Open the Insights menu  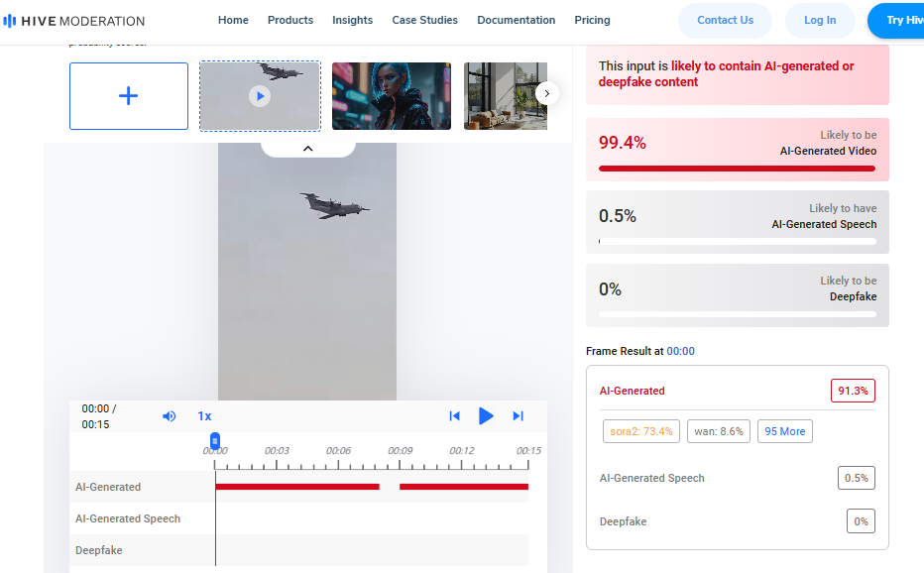[353, 20]
